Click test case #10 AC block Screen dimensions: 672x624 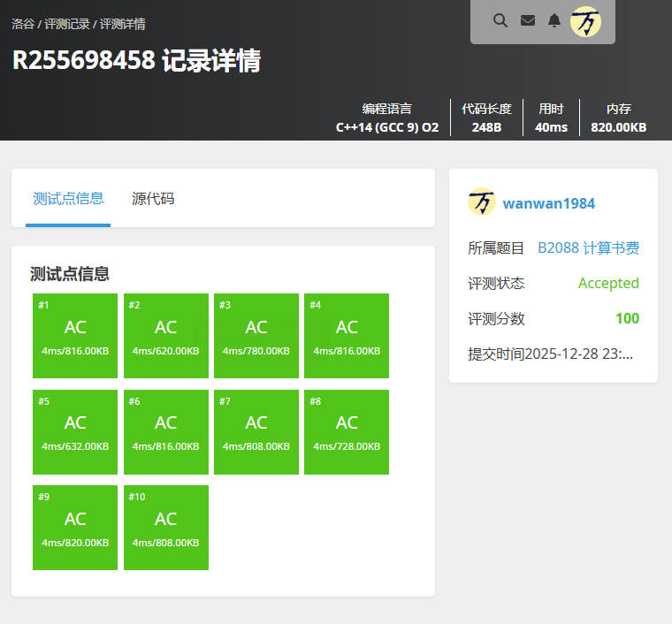(x=165, y=528)
